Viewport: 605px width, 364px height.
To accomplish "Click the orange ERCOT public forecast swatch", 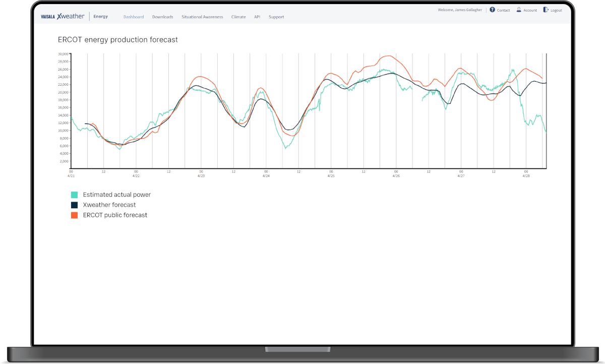I will 74,215.
